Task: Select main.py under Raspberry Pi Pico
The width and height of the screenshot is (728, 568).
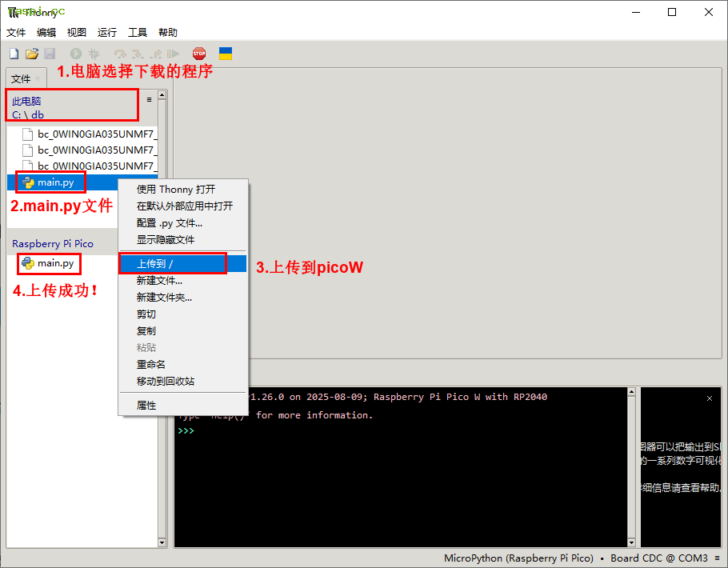Action: pyautogui.click(x=55, y=263)
